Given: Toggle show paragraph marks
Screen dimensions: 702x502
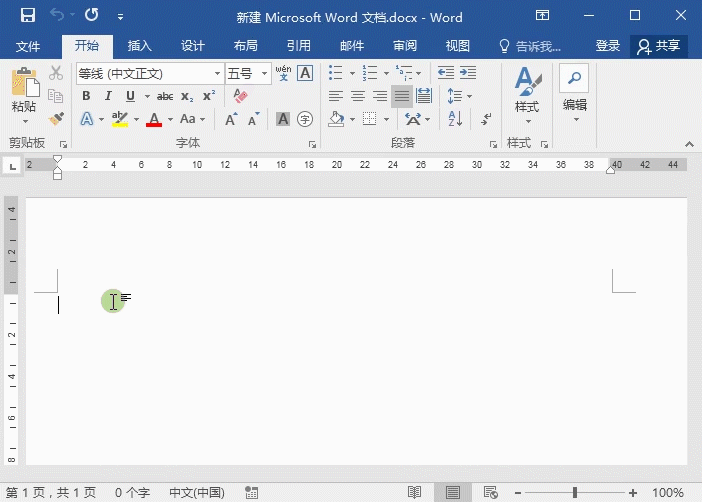Looking at the screenshot, I should [485, 119].
